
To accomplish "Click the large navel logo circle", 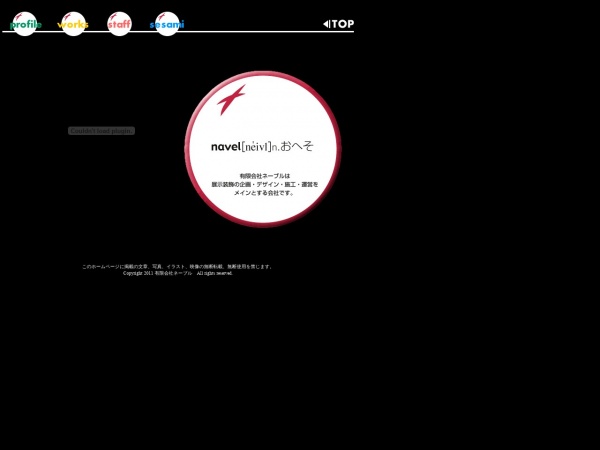I will [x=263, y=149].
